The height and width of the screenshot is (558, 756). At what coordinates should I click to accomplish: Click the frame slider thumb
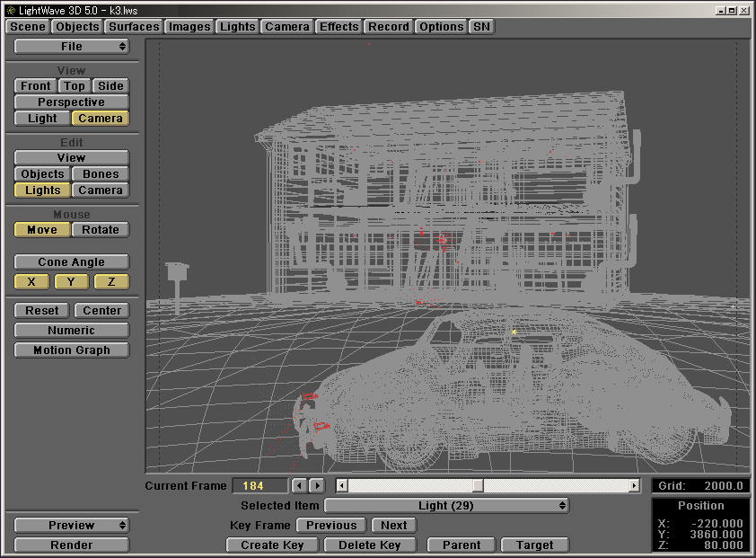pos(478,486)
